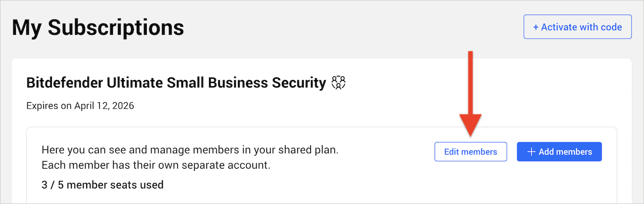Click the April 12, 2026 date
This screenshot has height=204, width=644.
(104, 105)
